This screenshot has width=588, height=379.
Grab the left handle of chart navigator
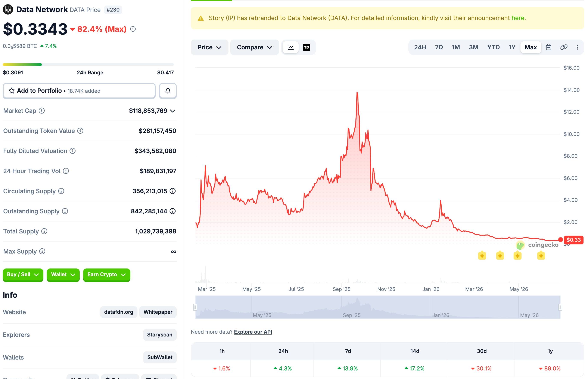[x=195, y=307]
